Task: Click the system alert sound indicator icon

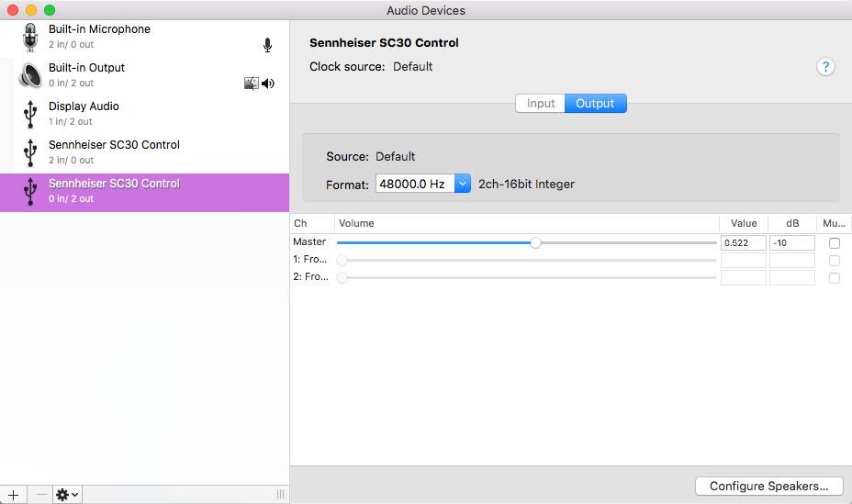Action: point(252,84)
